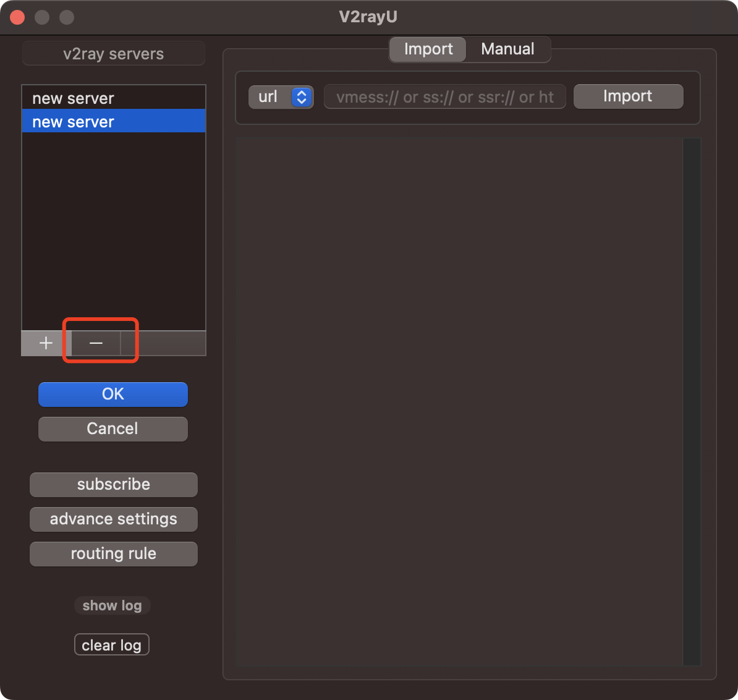This screenshot has height=700, width=738.
Task: Open the subscribe settings
Action: (114, 484)
